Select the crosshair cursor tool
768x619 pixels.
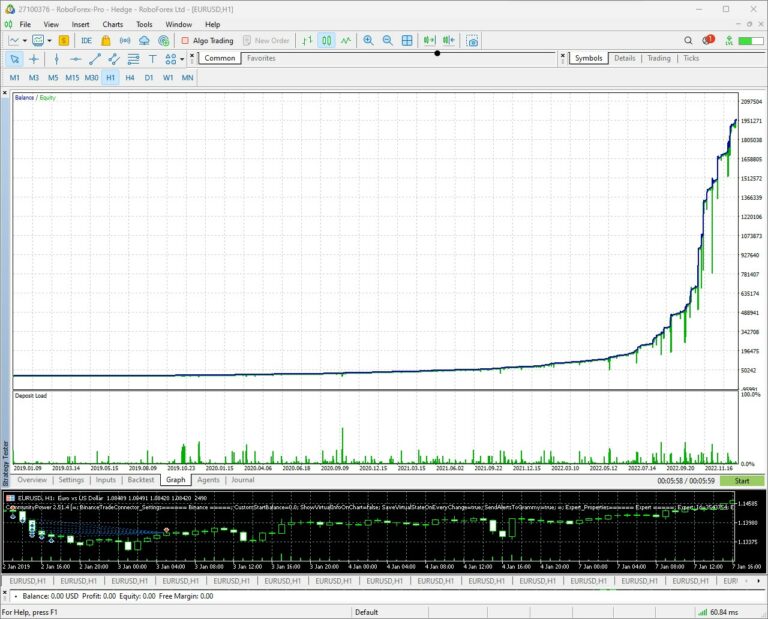pos(33,59)
